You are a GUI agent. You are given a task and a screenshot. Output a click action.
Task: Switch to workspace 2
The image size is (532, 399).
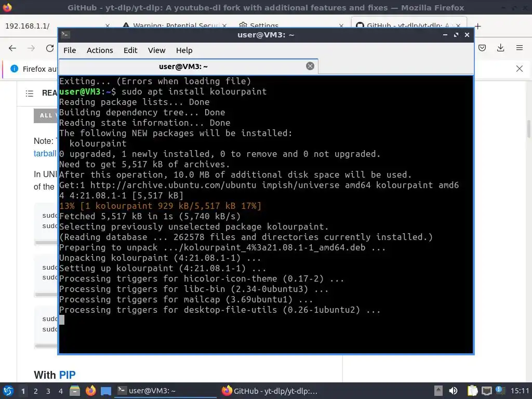pyautogui.click(x=36, y=391)
